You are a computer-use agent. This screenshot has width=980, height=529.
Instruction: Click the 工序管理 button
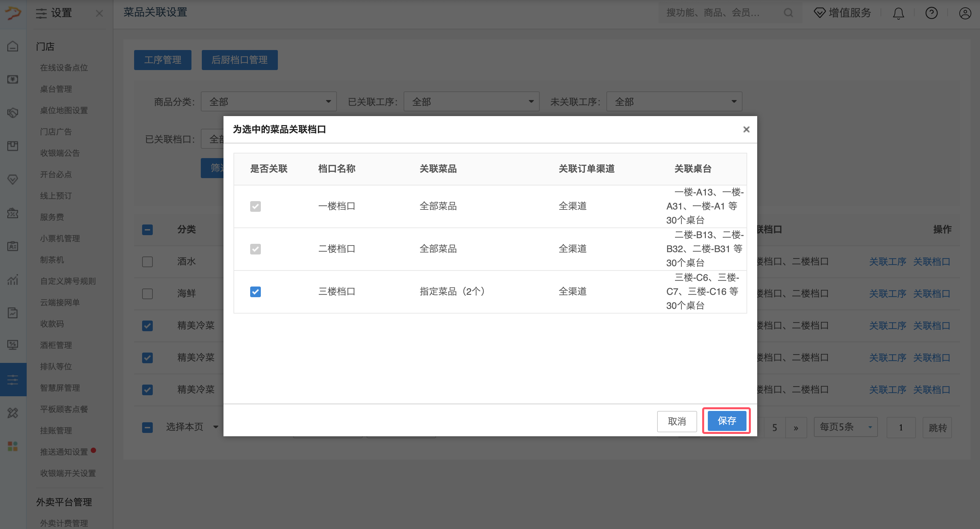(x=162, y=60)
